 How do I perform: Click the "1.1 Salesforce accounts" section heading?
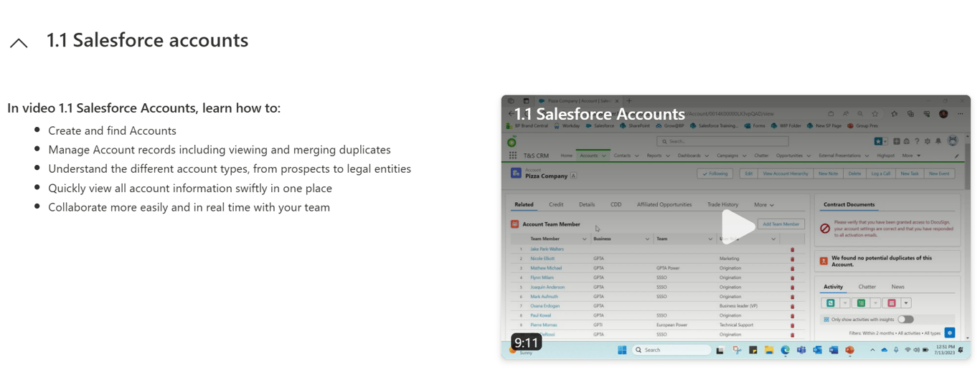pyautogui.click(x=147, y=40)
